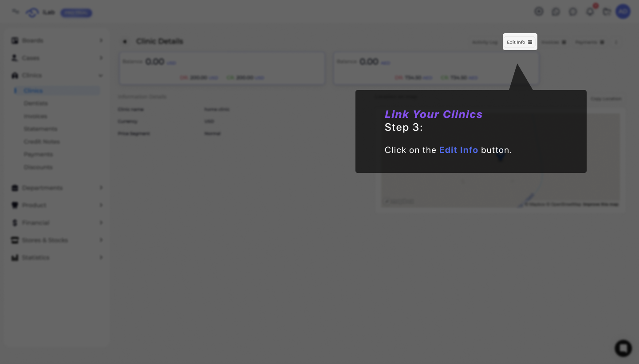Image resolution: width=639 pixels, height=364 pixels.
Task: Expand the Cases menu
Action: click(58, 58)
